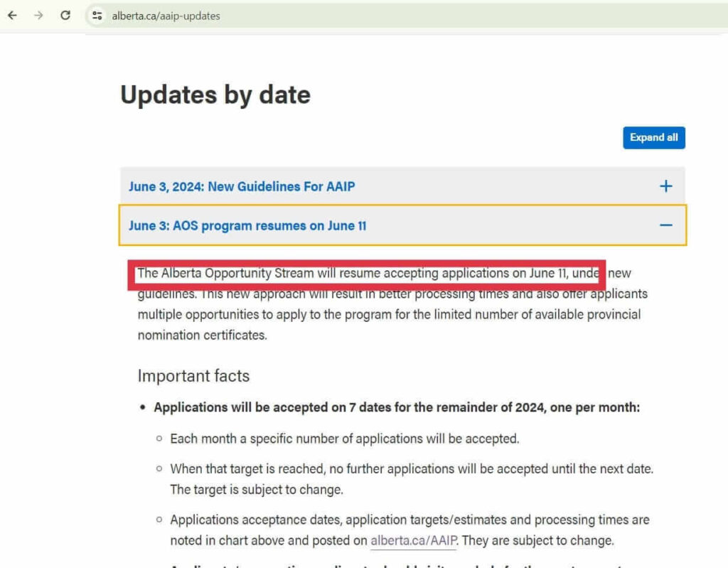Click the browser back arrow
The width and height of the screenshot is (728, 568).
12,15
